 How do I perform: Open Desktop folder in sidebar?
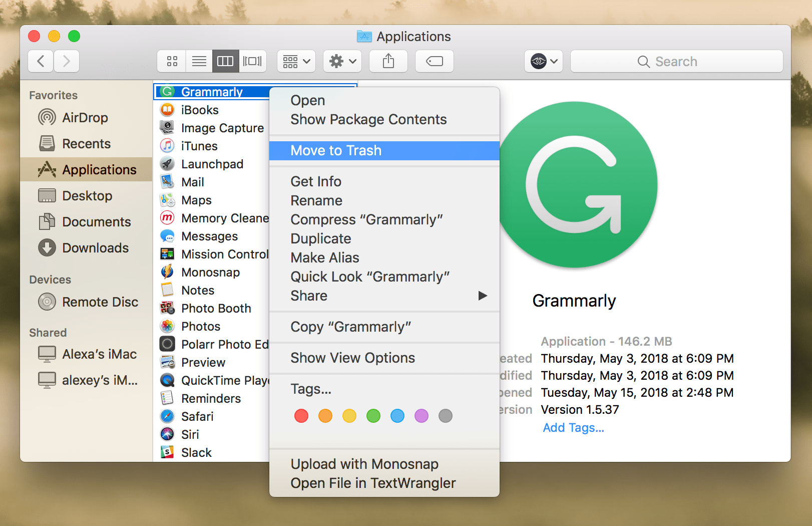87,196
